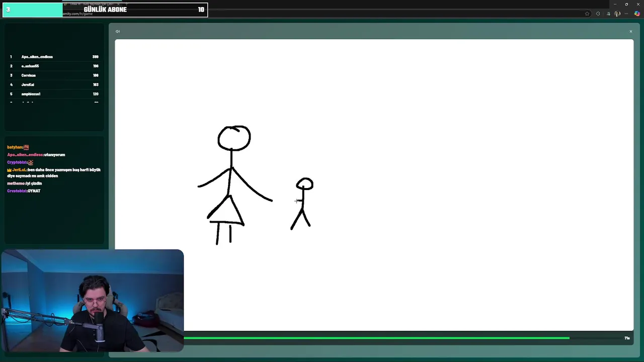This screenshot has height=362, width=644.
Task: Click the crown icon beside JeriLuL
Action: click(9, 170)
